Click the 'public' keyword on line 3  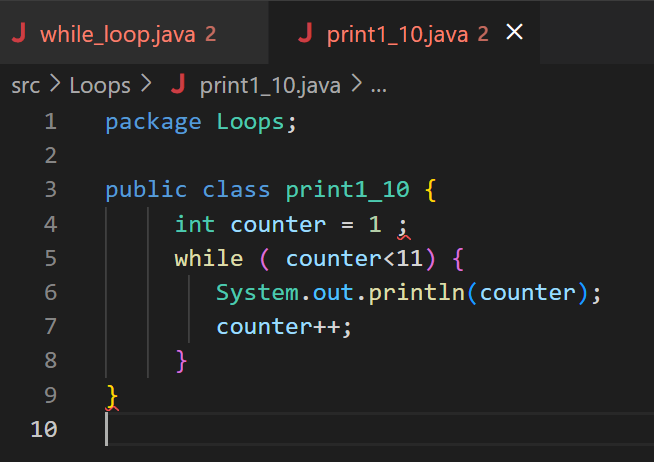(146, 190)
